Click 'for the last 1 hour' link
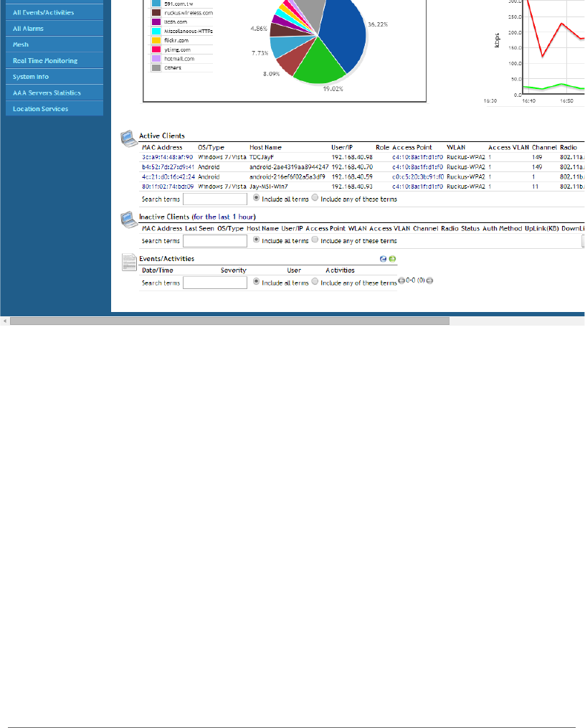585x728 pixels. 224,217
